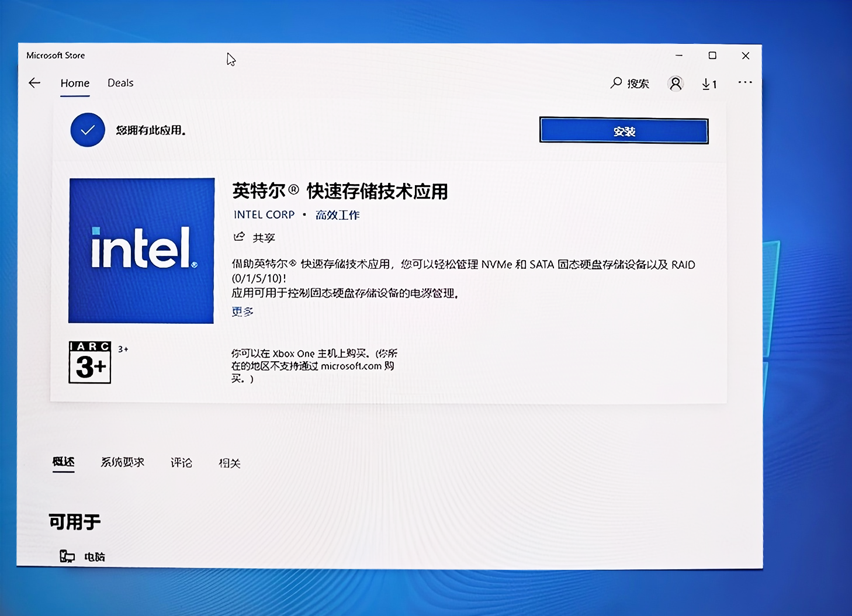Select the 相关 related tab
The width and height of the screenshot is (852, 616).
(230, 463)
